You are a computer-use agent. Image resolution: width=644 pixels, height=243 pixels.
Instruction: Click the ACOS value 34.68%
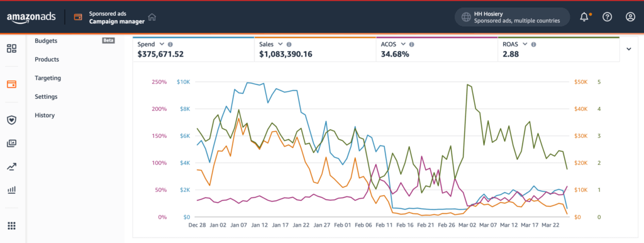click(395, 54)
